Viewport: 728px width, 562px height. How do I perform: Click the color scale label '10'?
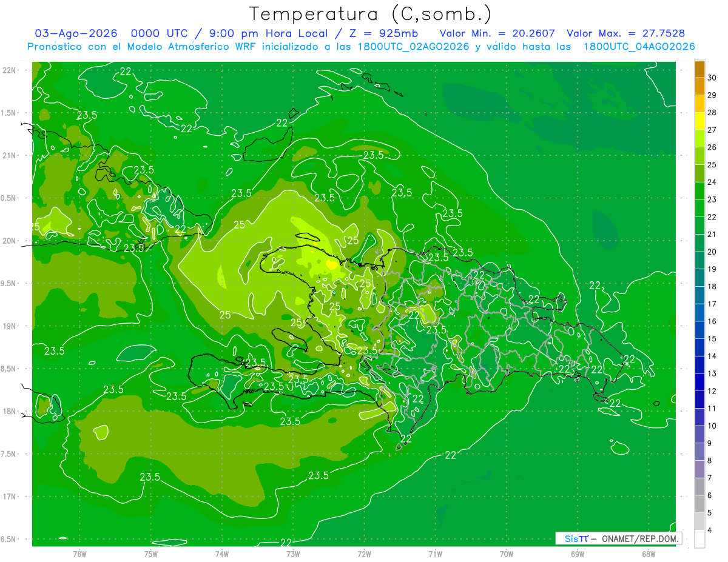(x=712, y=426)
